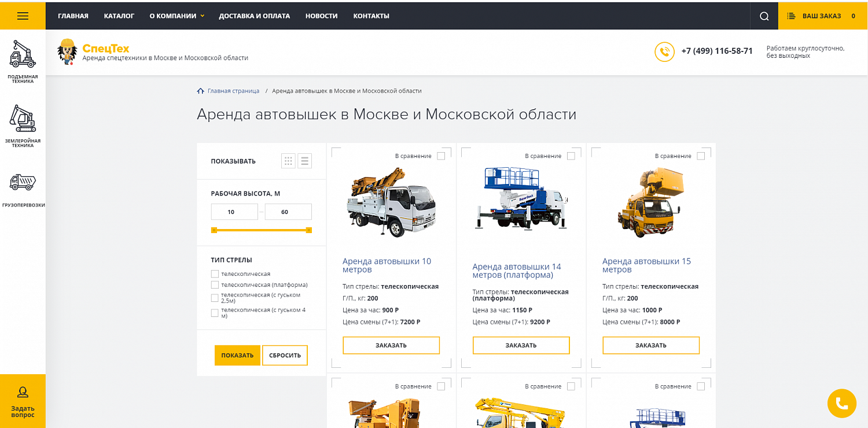
Task: Click the minimum height slider handle
Action: click(214, 230)
